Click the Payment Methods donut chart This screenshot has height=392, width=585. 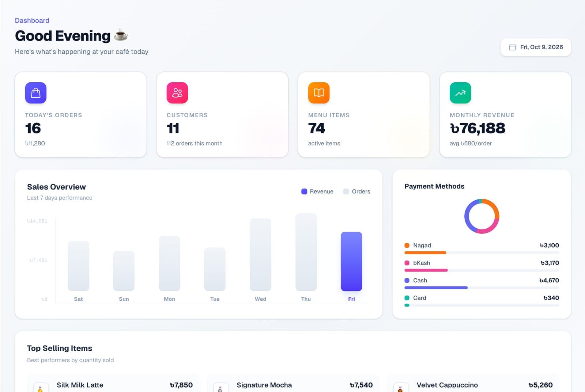482,216
